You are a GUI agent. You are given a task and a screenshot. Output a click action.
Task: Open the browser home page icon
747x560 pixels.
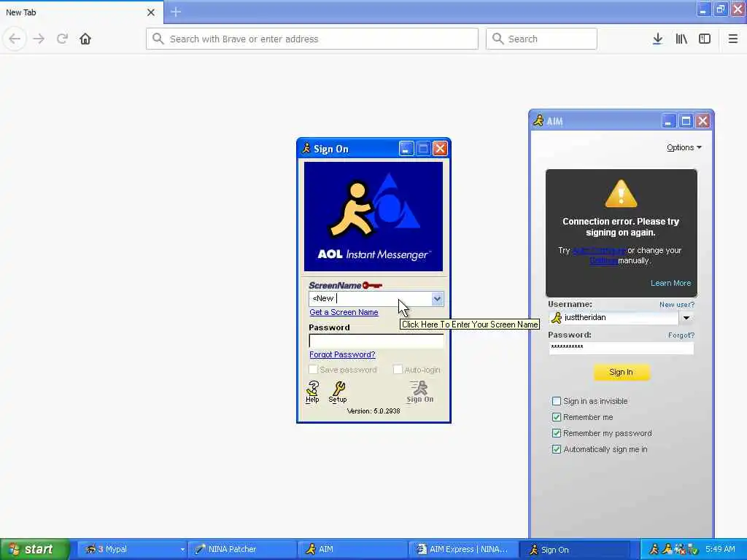85,39
